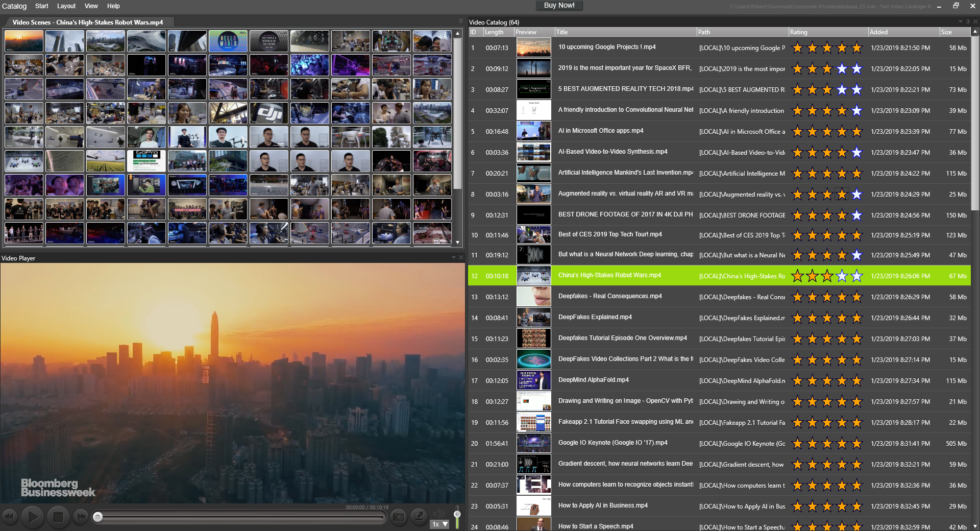Select the Video Scenes tab
980x531 pixels.
88,22
